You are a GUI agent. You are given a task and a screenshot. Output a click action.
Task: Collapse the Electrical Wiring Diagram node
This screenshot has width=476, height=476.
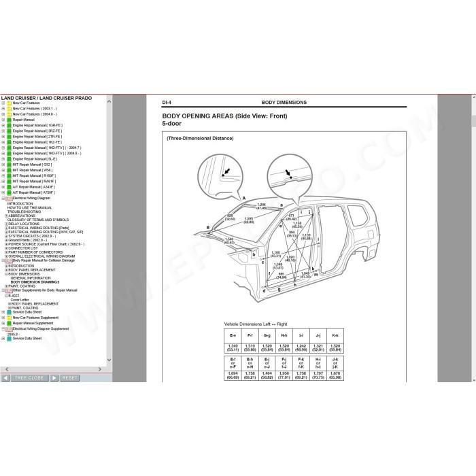point(3,199)
